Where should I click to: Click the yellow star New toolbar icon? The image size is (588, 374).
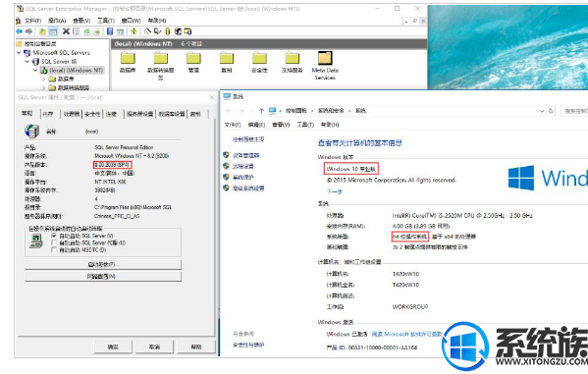pos(134,31)
